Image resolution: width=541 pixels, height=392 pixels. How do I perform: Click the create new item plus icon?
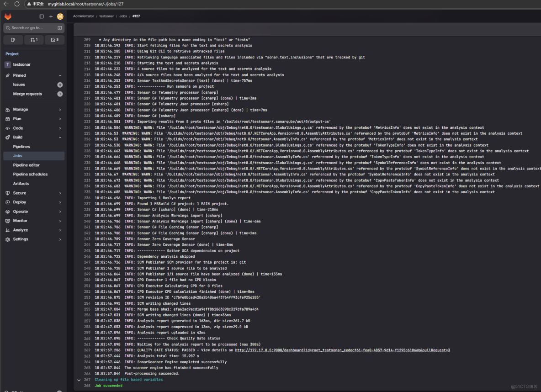tap(50, 16)
